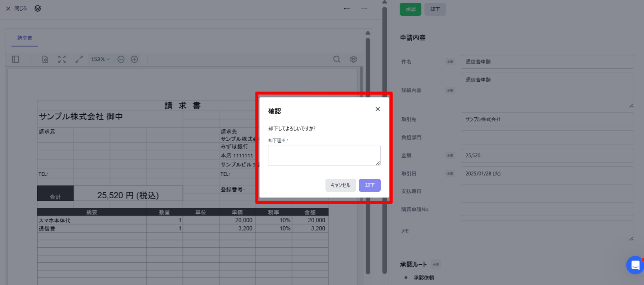The width and height of the screenshot is (644, 285).
Task: Click the zoom out minus circle
Action: [121, 59]
